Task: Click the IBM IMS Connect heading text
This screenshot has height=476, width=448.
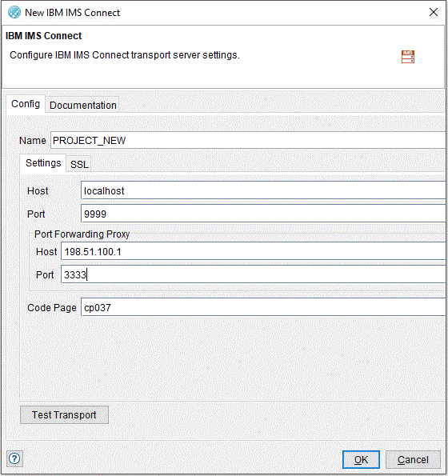Action: pyautogui.click(x=44, y=36)
